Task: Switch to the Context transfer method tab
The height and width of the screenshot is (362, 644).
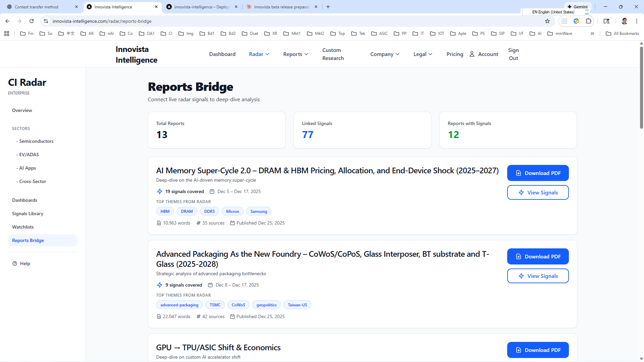Action: 36,7
